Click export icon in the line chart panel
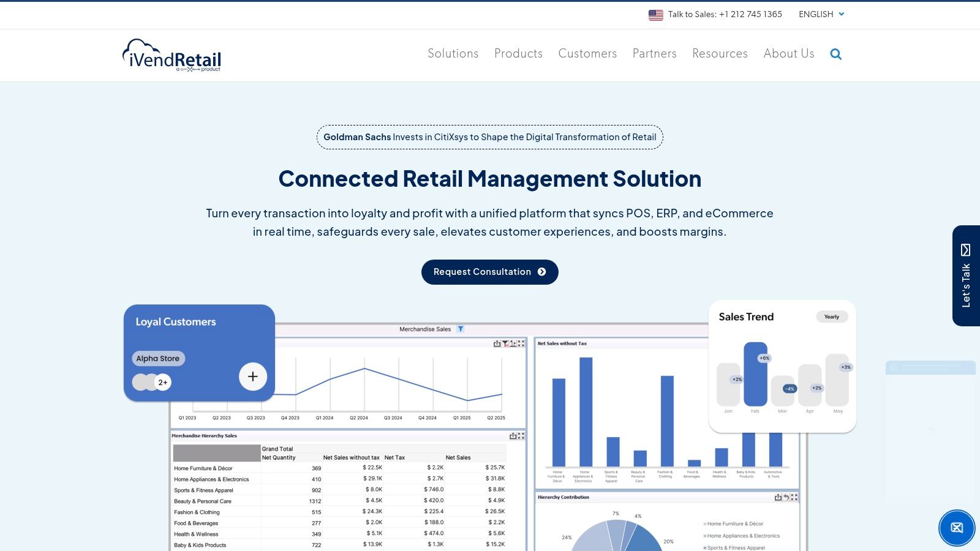This screenshot has height=551, width=980. pos(497,343)
